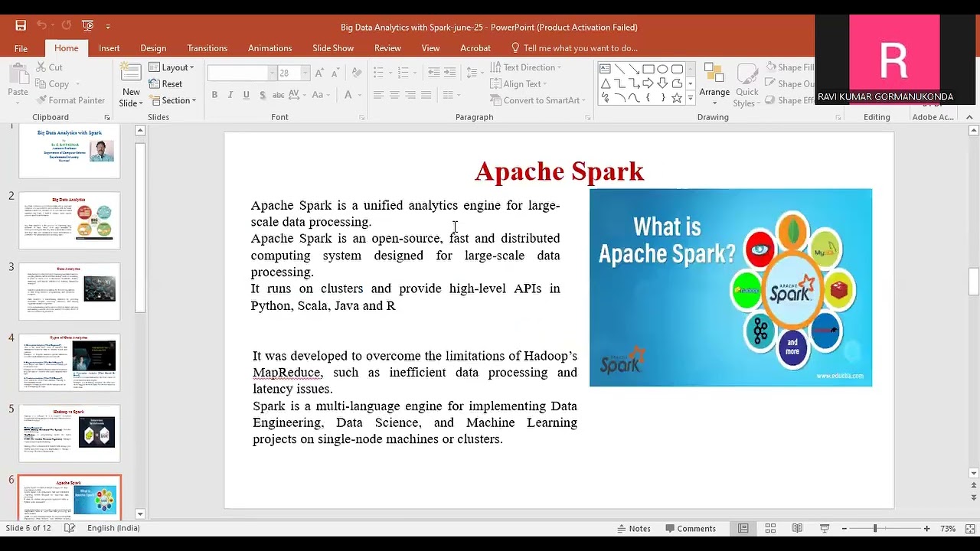
Task: Switch to the Design tab
Action: (x=153, y=48)
